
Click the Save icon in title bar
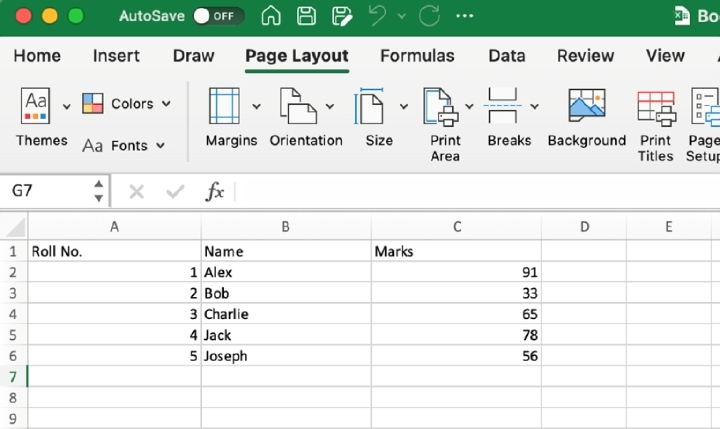pyautogui.click(x=306, y=16)
